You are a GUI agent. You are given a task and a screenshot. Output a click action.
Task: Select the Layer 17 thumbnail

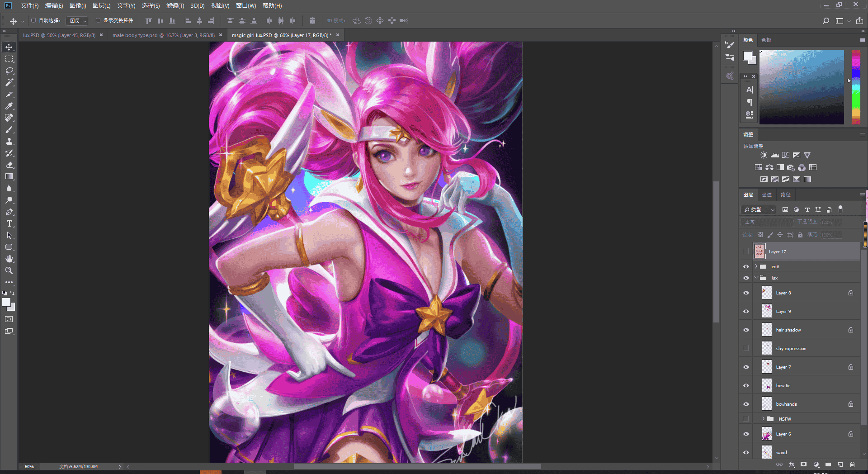[x=759, y=251]
